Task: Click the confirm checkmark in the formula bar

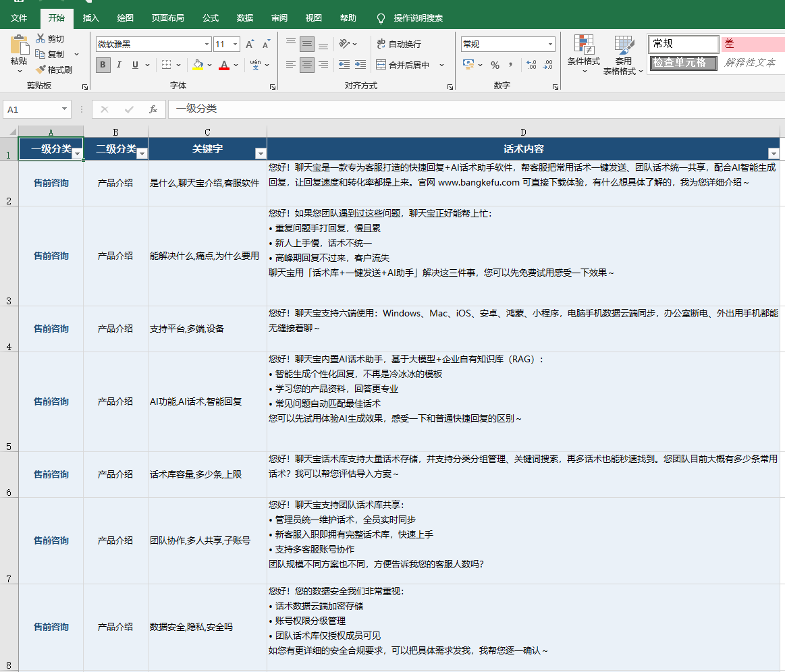Action: point(129,109)
